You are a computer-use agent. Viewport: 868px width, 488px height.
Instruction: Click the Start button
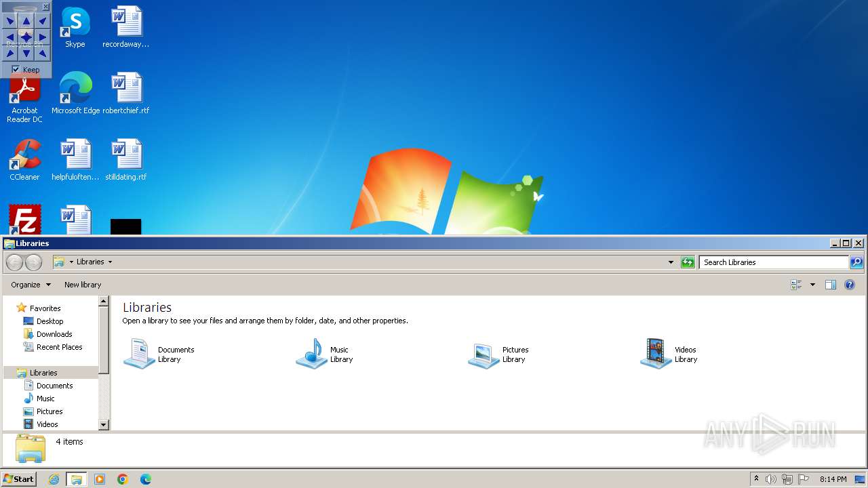click(x=19, y=479)
